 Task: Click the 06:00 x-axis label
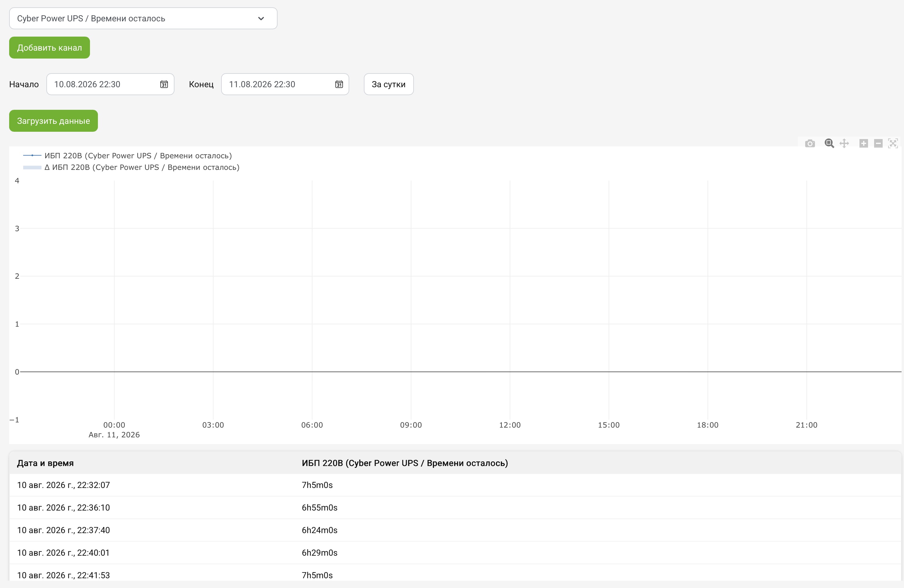point(312,425)
